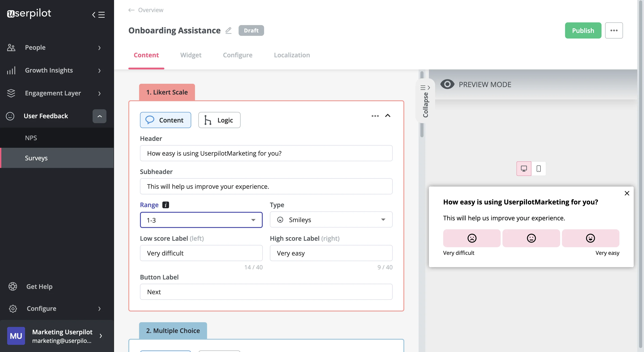
Task: Expand the Marketing Userpilot account chevron
Action: click(101, 336)
